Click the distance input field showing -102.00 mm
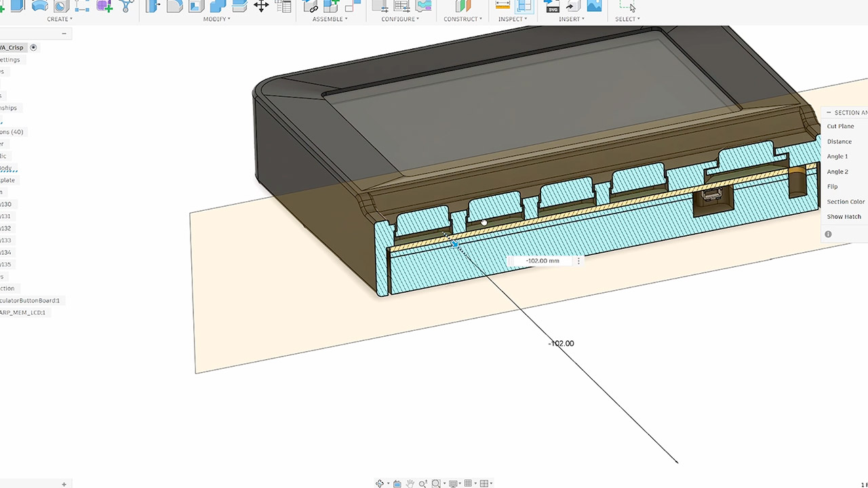This screenshot has height=488, width=868. 542,261
